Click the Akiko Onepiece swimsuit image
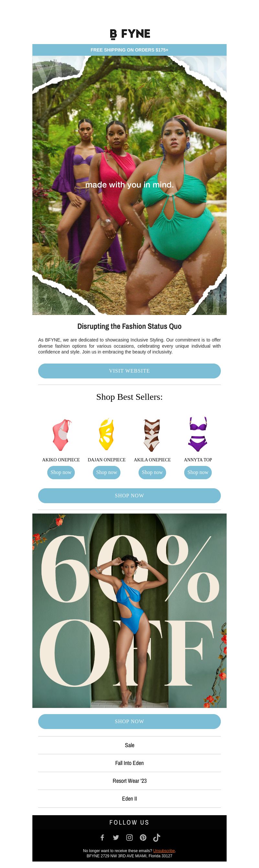 61,435
